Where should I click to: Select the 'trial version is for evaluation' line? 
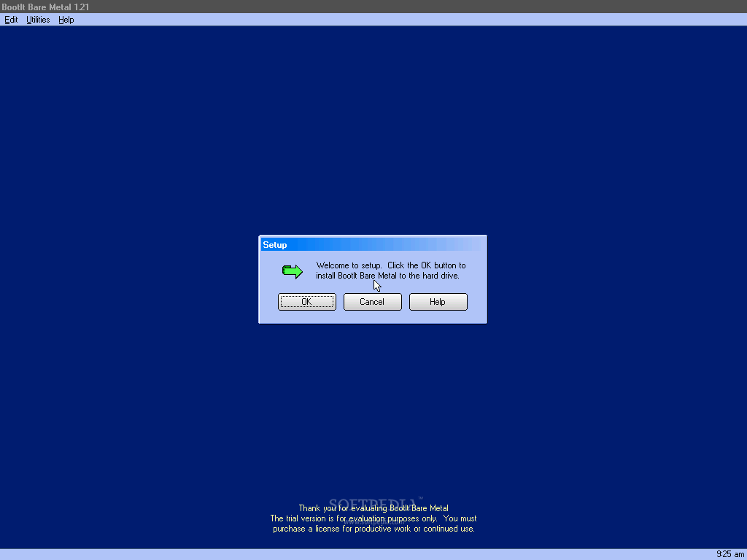pos(373,518)
